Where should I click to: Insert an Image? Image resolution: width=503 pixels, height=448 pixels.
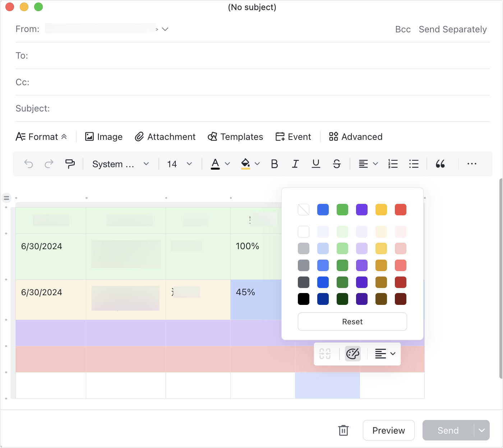(103, 137)
